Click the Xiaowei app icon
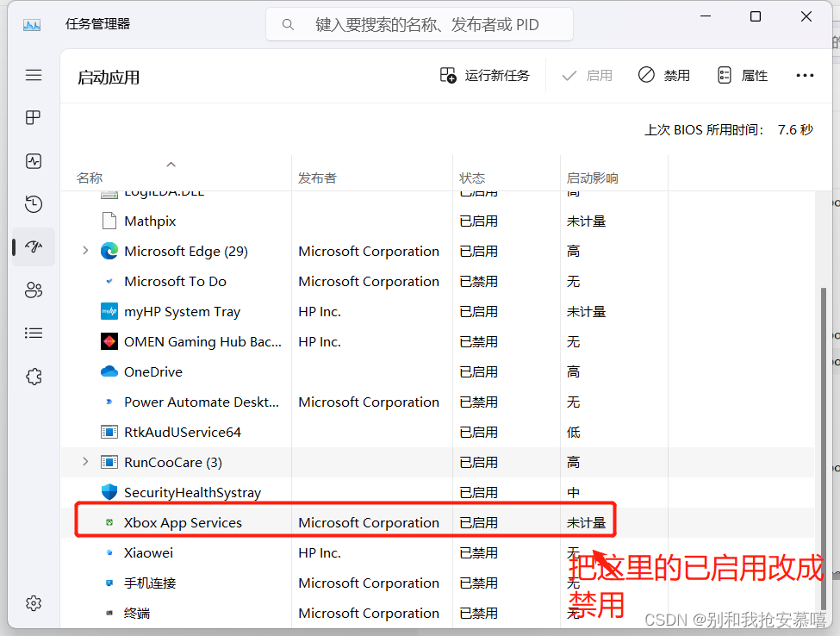The width and height of the screenshot is (840, 636). click(x=109, y=552)
